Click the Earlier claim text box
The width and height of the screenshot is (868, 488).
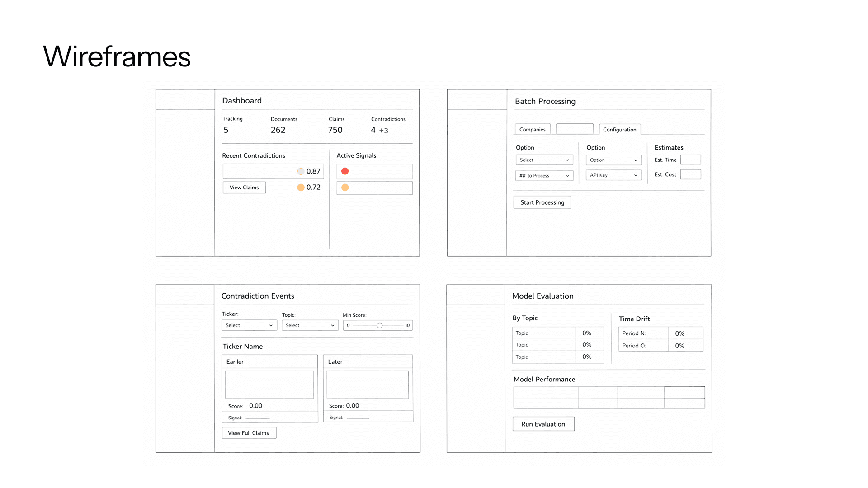pos(269,385)
